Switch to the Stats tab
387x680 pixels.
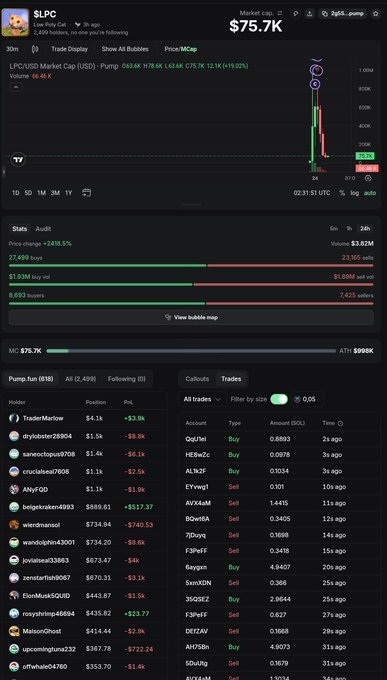pos(20,229)
